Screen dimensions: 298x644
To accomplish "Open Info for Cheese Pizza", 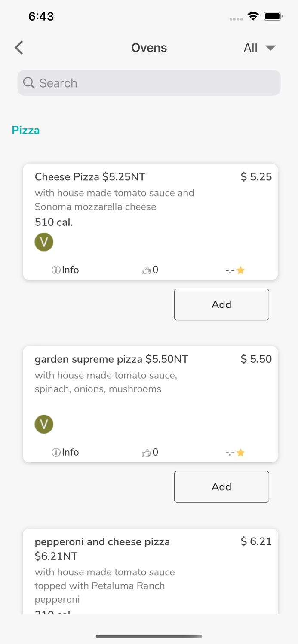I will pos(65,270).
